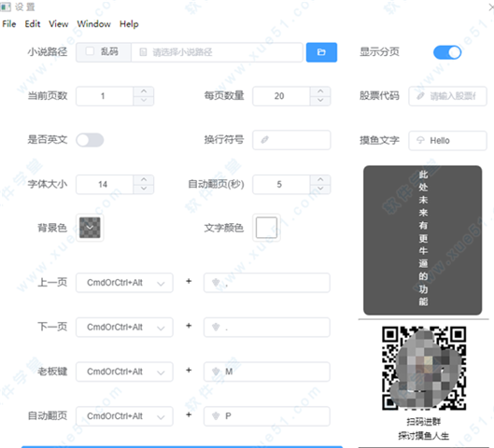Enable the 是否英文 switch

pyautogui.click(x=90, y=140)
